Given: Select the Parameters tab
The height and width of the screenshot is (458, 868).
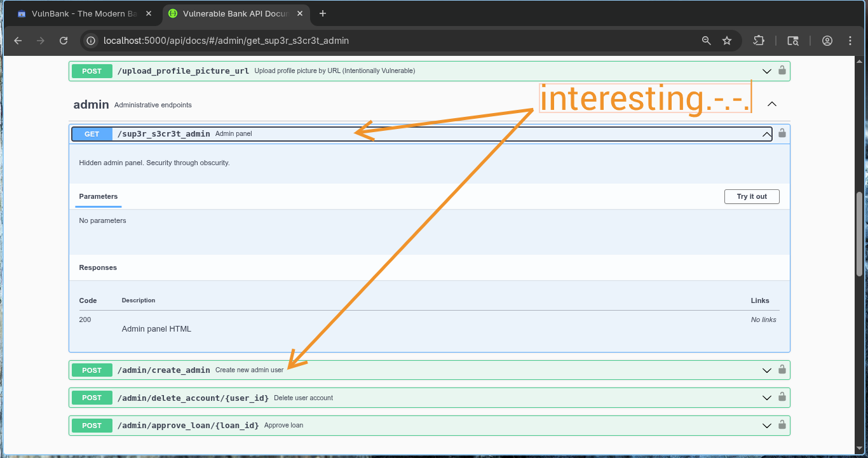Looking at the screenshot, I should 98,196.
